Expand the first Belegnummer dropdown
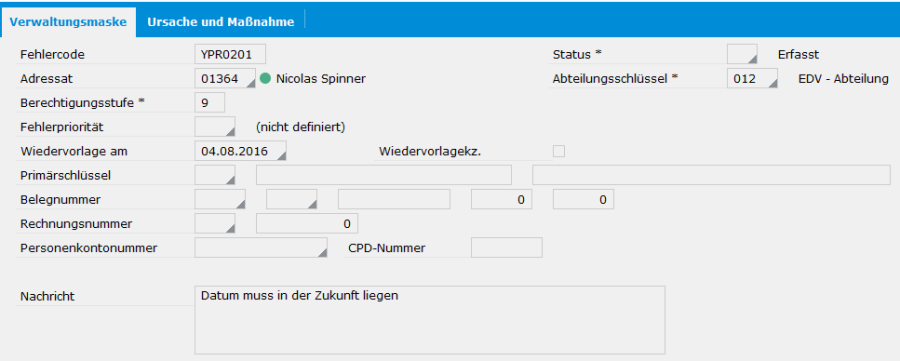The image size is (900, 361). pyautogui.click(x=220, y=200)
